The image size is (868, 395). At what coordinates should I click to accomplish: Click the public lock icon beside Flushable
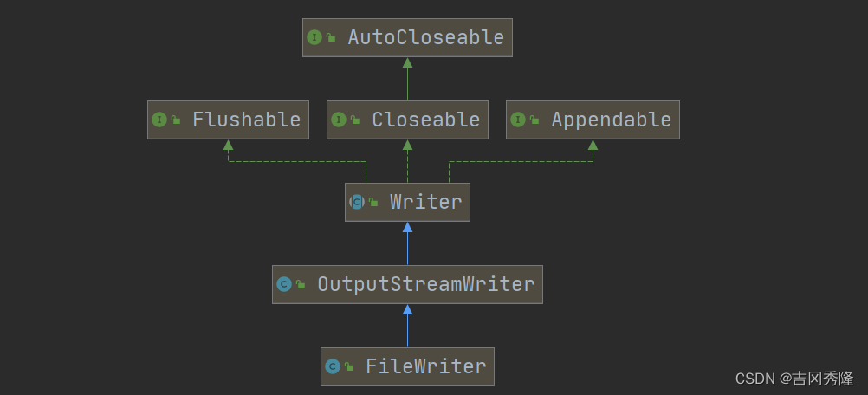[176, 120]
